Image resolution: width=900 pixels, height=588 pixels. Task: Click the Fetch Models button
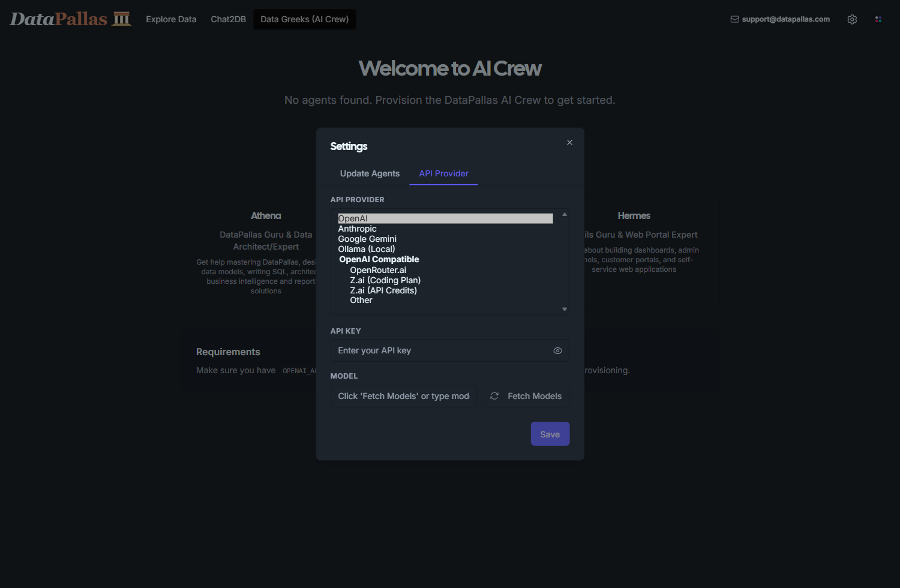click(526, 396)
